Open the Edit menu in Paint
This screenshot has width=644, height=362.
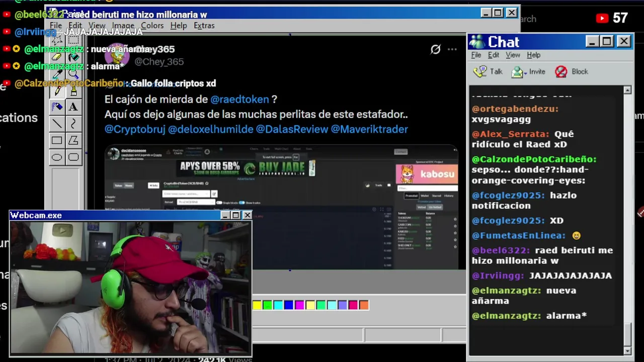coord(75,26)
